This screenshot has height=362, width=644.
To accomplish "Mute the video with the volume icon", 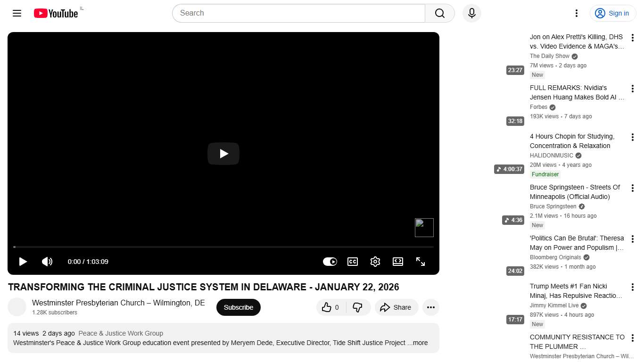I will [x=47, y=262].
